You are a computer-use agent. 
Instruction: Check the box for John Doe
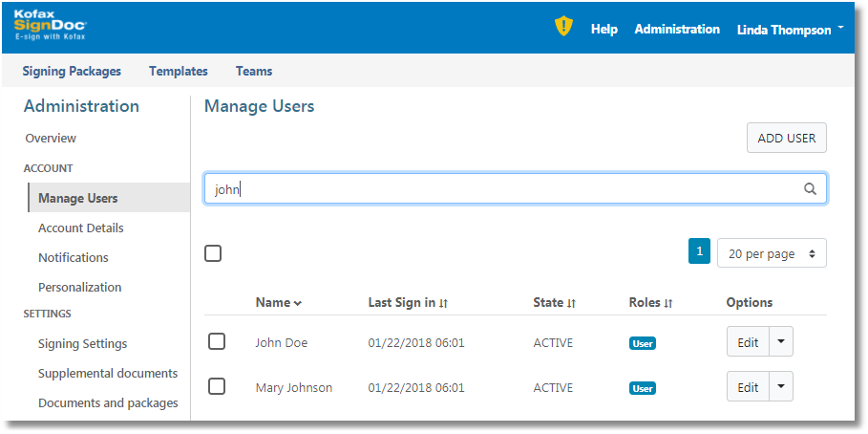pyautogui.click(x=217, y=341)
